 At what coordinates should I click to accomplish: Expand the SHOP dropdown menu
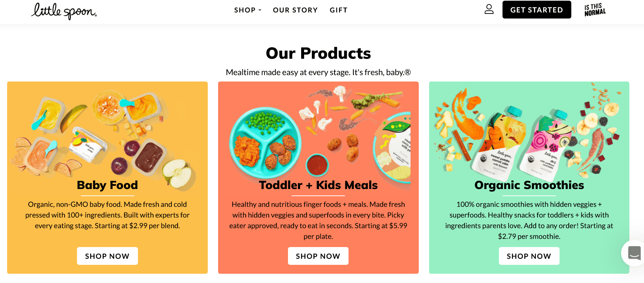[x=245, y=10]
